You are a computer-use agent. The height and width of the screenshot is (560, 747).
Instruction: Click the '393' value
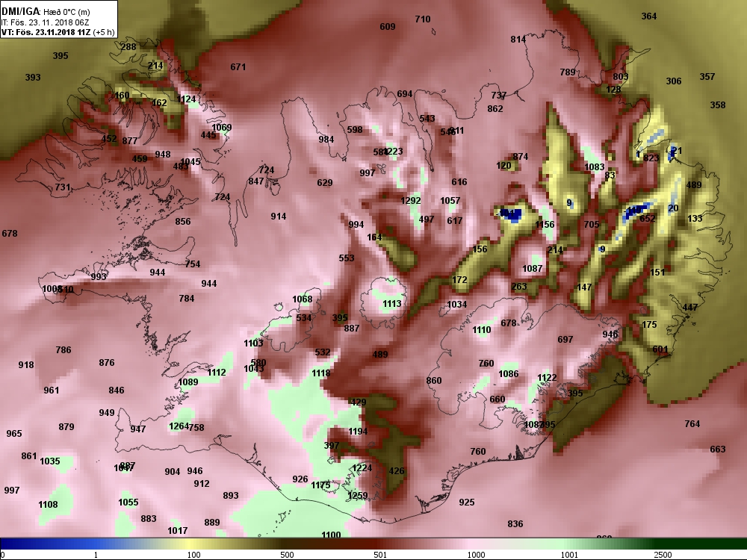(33, 77)
